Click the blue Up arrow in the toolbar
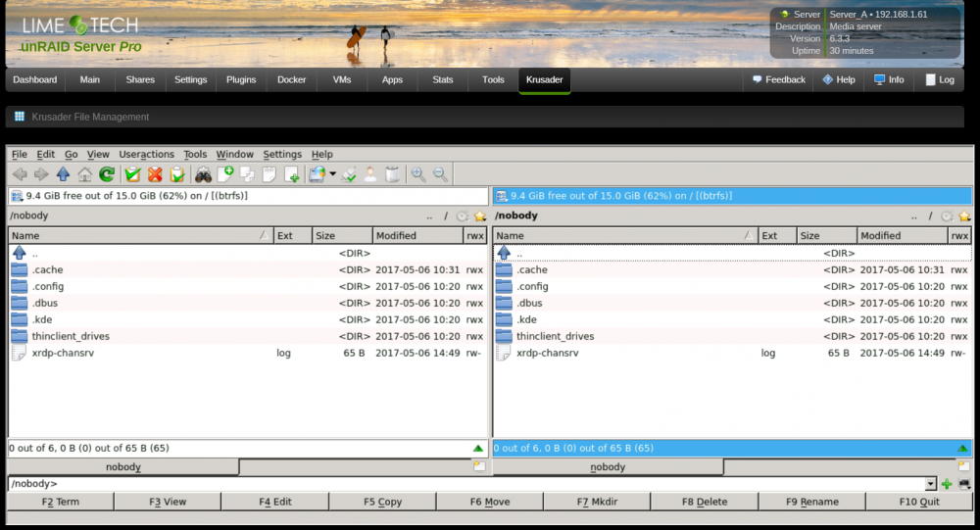This screenshot has height=530, width=980. pyautogui.click(x=63, y=174)
